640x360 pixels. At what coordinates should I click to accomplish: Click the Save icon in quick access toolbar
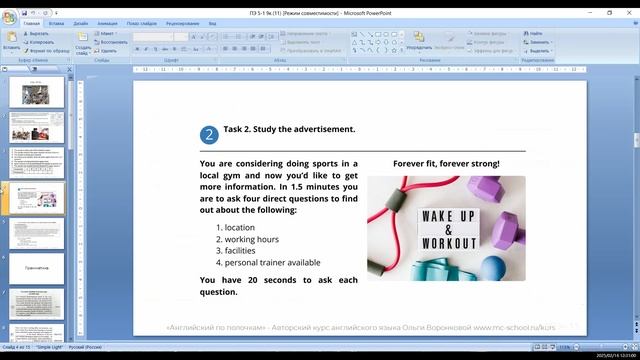point(24,13)
